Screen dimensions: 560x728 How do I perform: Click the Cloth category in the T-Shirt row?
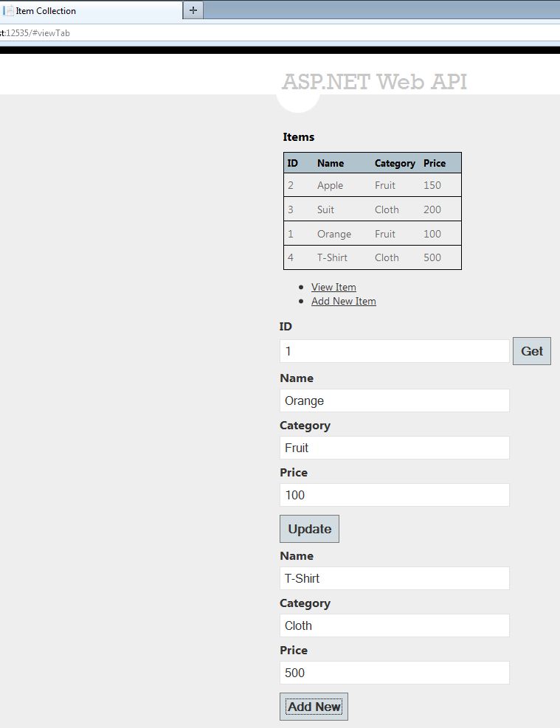pos(387,257)
